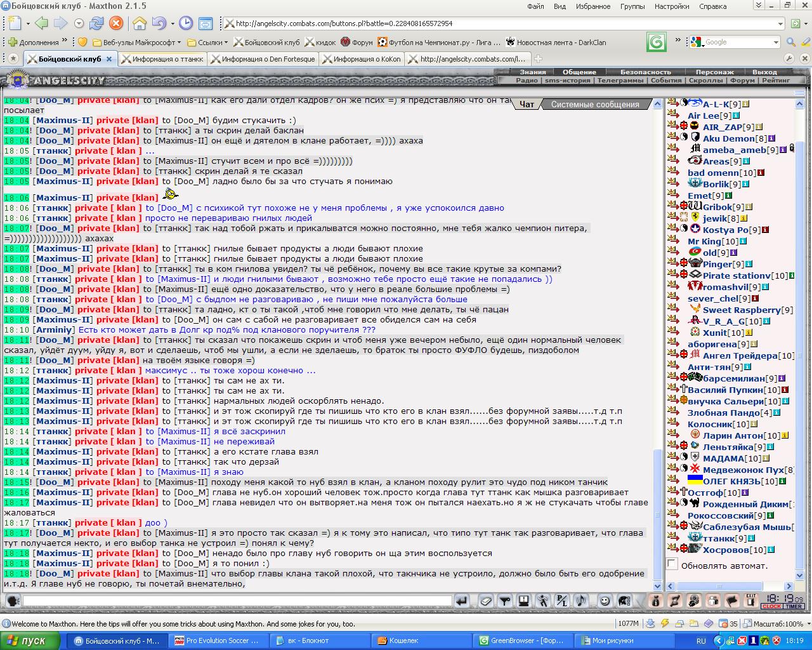Switch to the 'Информация о Den Fortesque' tab
812x650 pixels.
pyautogui.click(x=263, y=59)
